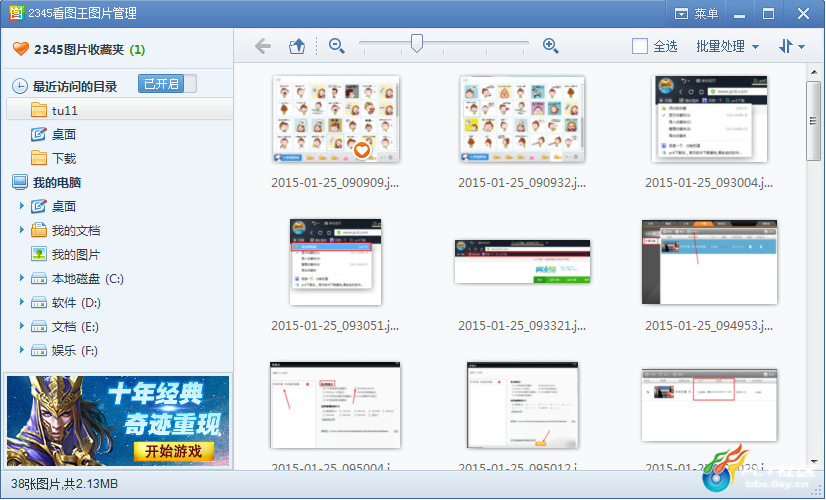
Task: Expand 本地磁盘 (C:) drive node
Action: [22, 277]
